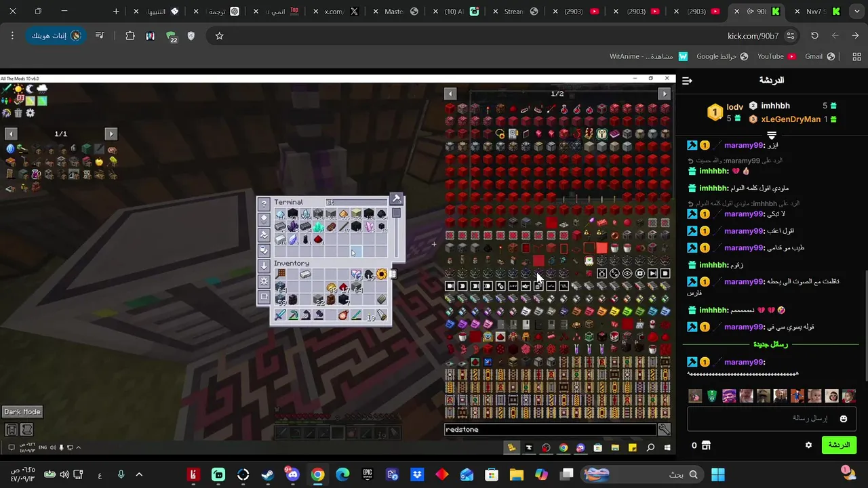Open Discord from the taskbar

(292, 475)
